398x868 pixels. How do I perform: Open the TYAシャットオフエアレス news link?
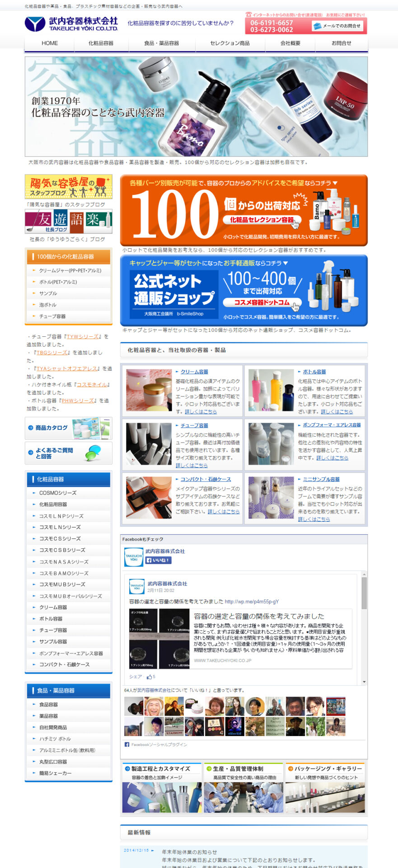pos(67,369)
